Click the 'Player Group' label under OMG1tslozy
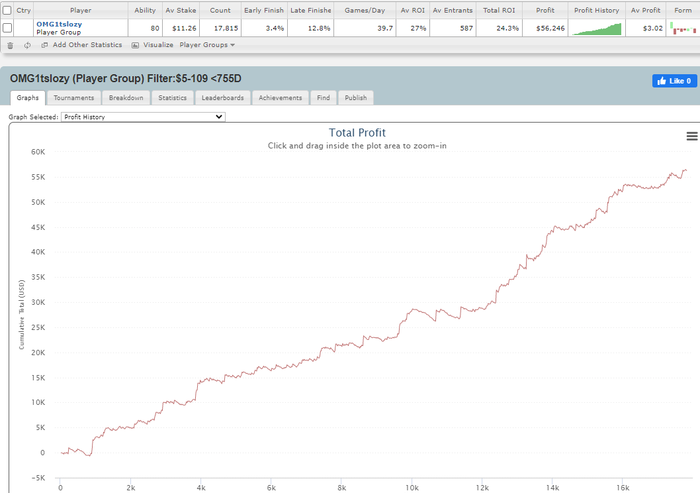The image size is (700, 493). [x=58, y=32]
